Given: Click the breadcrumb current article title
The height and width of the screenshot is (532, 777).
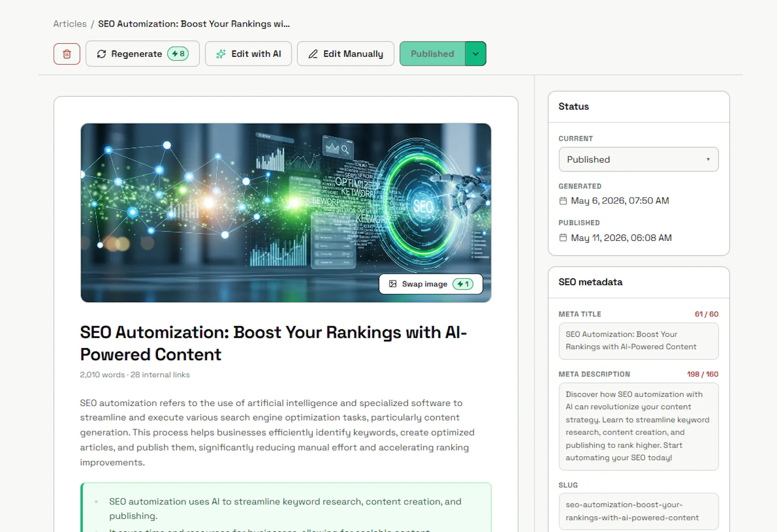Looking at the screenshot, I should point(194,24).
